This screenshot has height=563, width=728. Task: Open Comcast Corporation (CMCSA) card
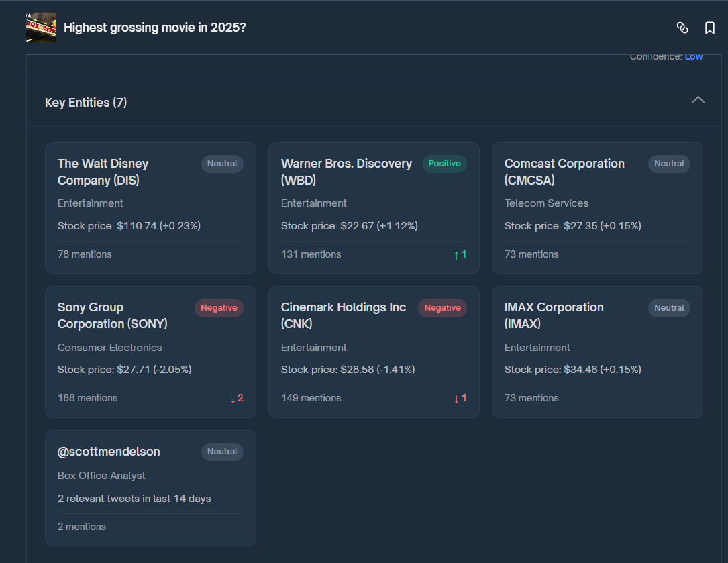597,207
